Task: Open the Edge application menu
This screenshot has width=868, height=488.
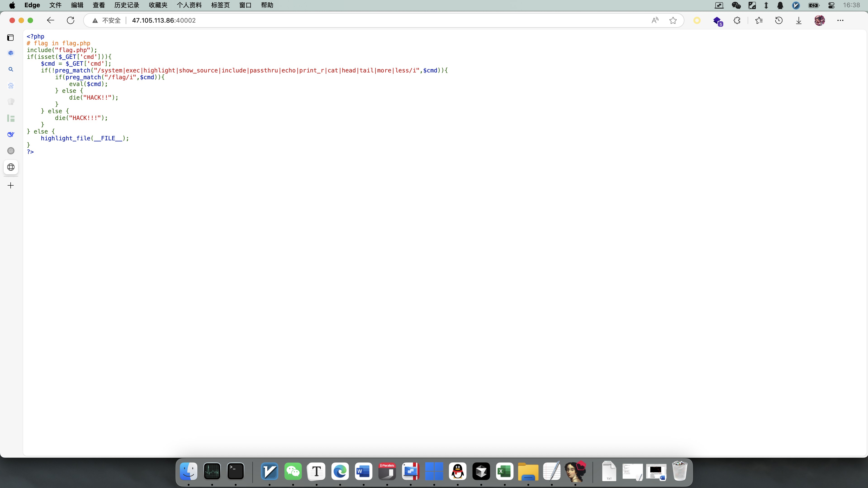Action: point(32,5)
